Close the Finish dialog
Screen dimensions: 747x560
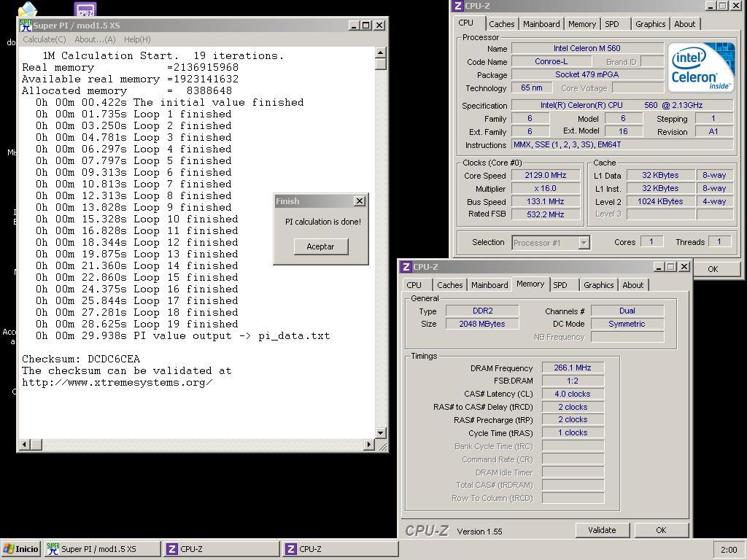tap(360, 201)
